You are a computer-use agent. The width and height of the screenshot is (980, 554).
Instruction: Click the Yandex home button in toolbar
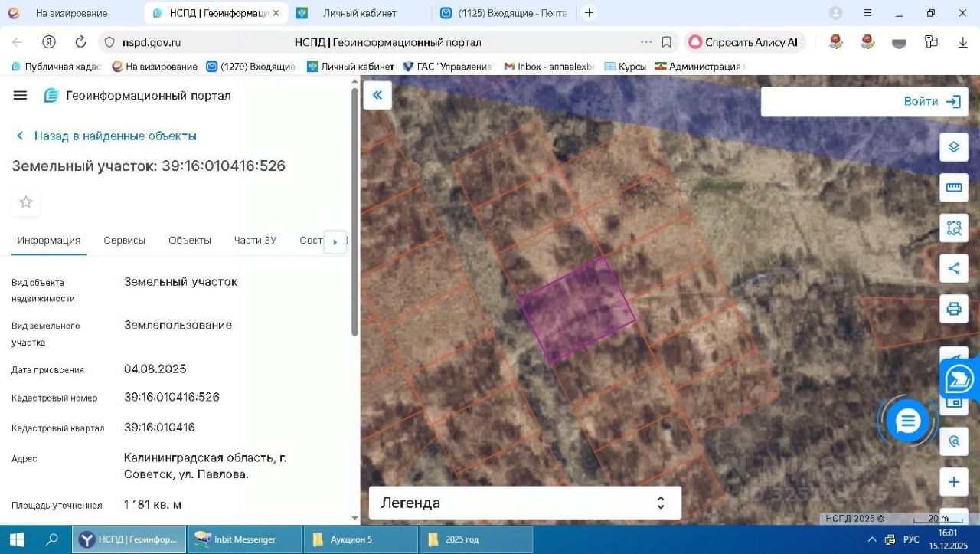pyautogui.click(x=49, y=42)
